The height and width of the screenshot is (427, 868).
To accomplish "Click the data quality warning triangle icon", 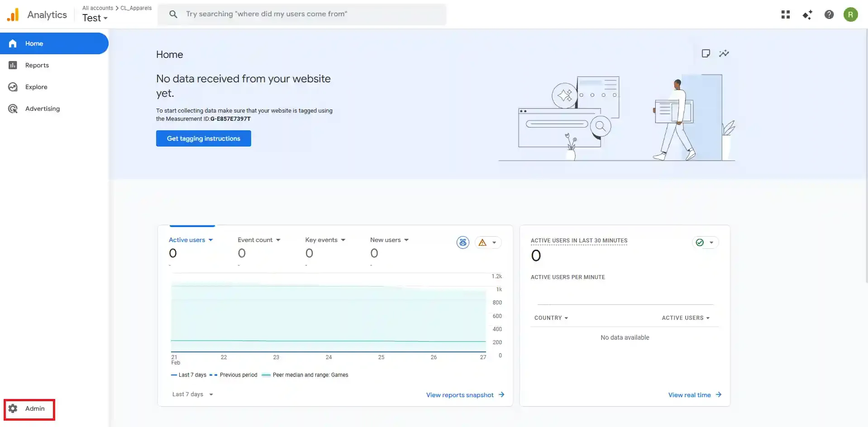I will click(x=482, y=242).
